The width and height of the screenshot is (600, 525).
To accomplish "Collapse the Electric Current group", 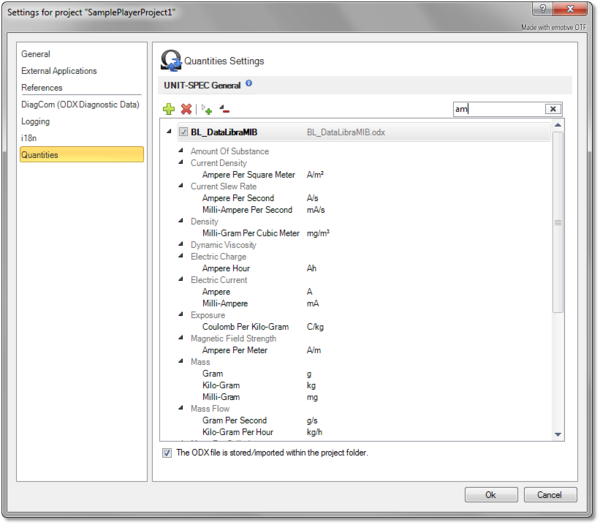I will coord(181,280).
